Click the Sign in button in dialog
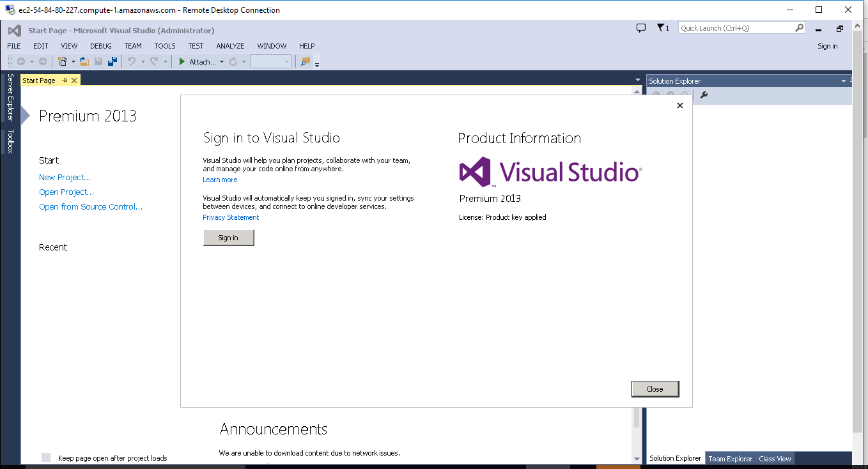Viewport: 868px width, 469px height. click(x=228, y=238)
